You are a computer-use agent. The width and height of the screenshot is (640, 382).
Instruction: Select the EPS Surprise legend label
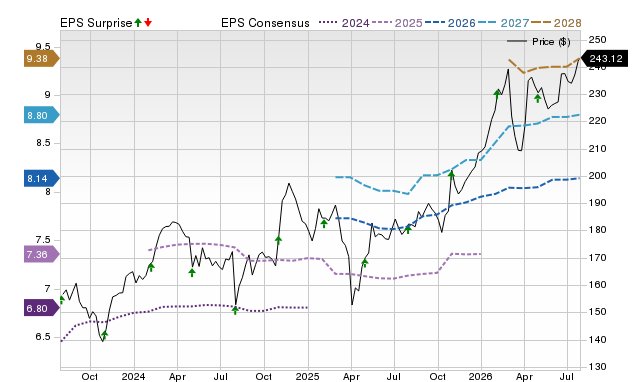[x=96, y=23]
